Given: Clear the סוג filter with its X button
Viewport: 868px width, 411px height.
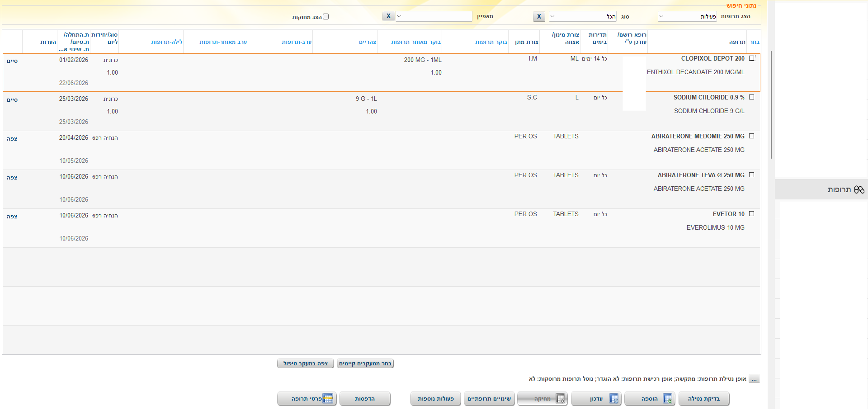Looking at the screenshot, I should coord(539,16).
